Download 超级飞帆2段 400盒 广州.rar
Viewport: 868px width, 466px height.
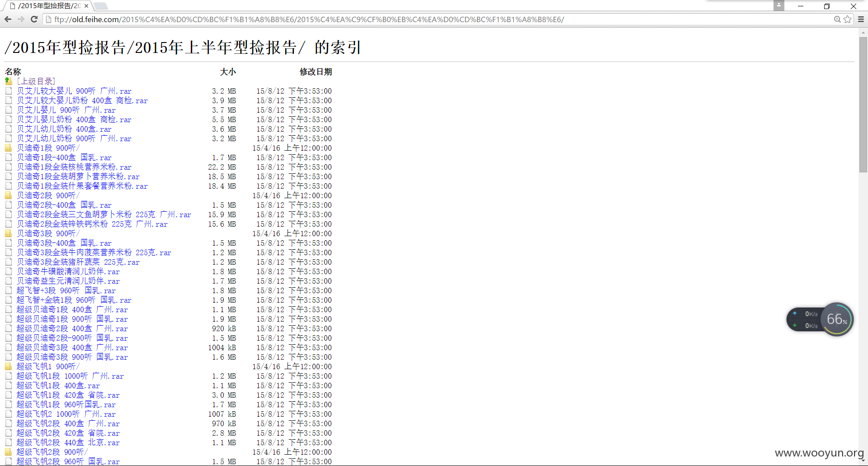click(x=68, y=423)
